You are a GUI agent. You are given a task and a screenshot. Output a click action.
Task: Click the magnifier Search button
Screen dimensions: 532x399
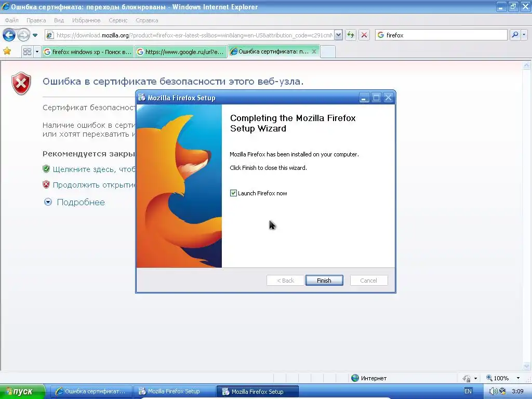(x=515, y=35)
